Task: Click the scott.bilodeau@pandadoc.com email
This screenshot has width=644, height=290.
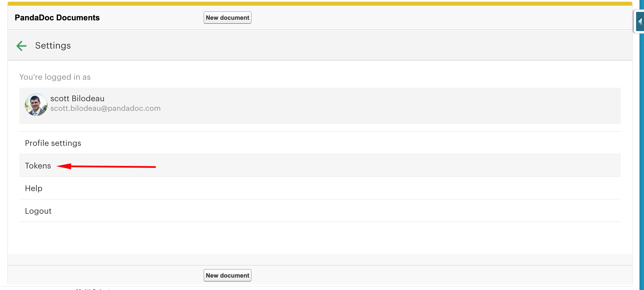Action: [105, 109]
